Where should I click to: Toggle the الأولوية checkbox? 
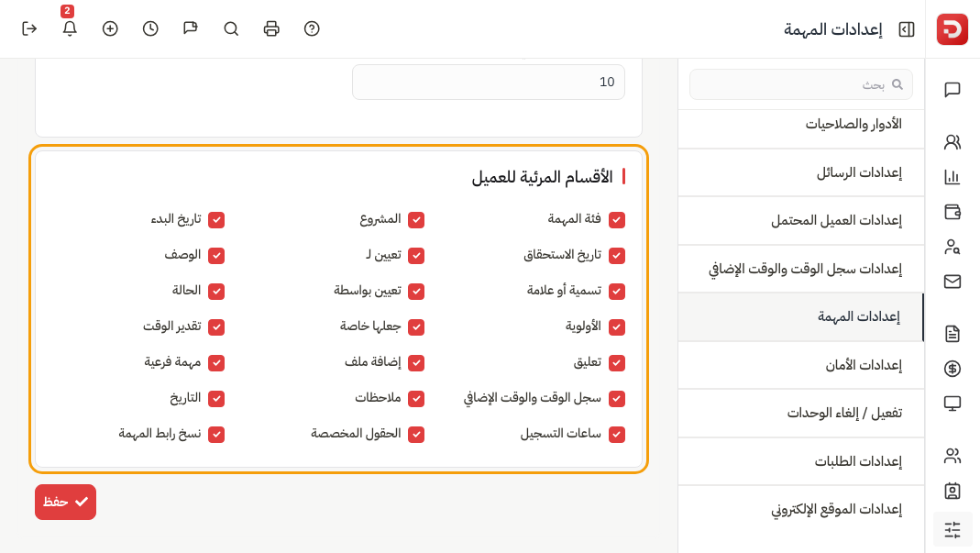[617, 326]
